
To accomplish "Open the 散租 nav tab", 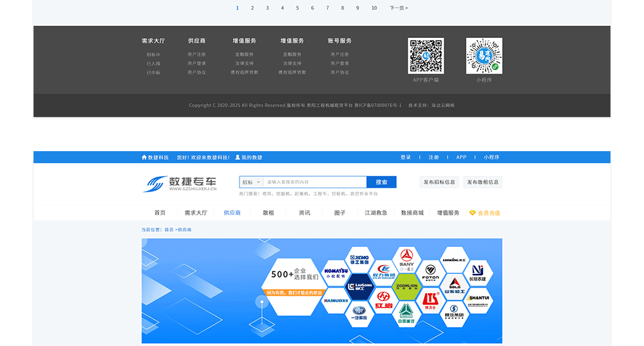I will tap(268, 213).
